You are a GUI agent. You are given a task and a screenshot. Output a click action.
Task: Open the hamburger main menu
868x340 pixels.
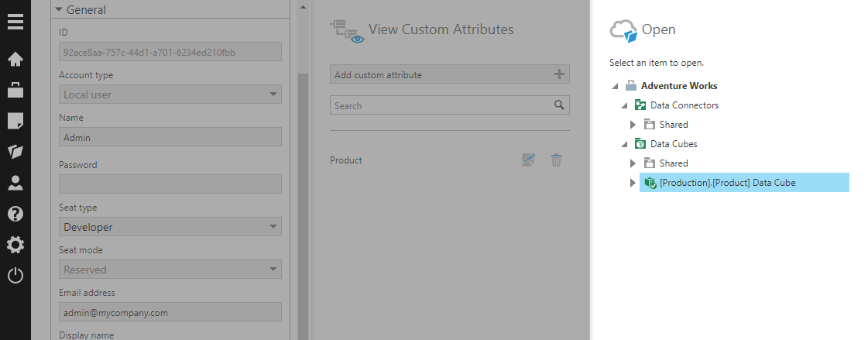[x=15, y=22]
